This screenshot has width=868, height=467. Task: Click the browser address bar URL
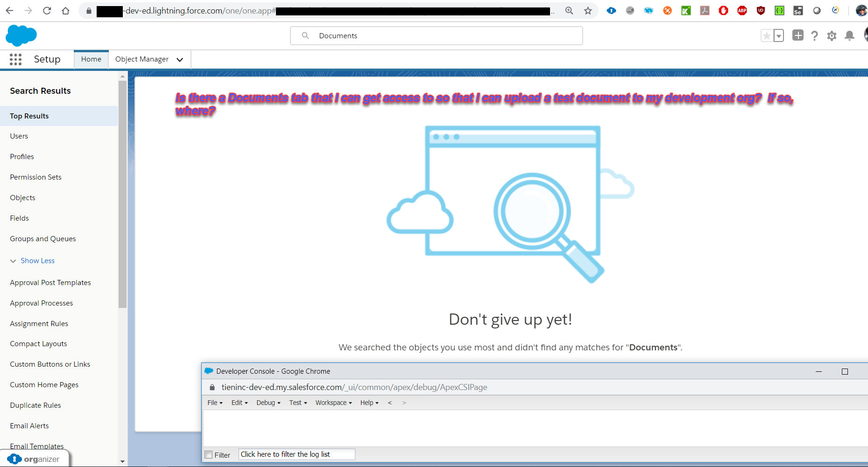323,11
